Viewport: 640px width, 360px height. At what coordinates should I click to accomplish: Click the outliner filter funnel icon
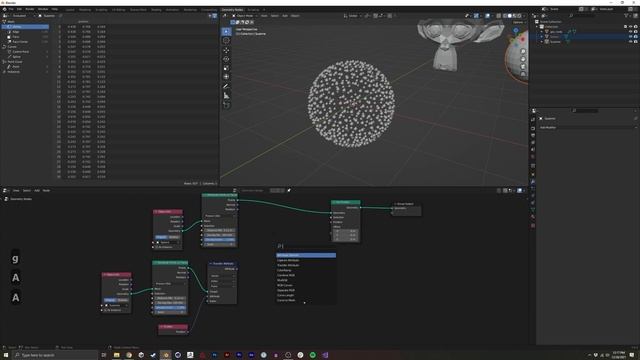(x=627, y=16)
